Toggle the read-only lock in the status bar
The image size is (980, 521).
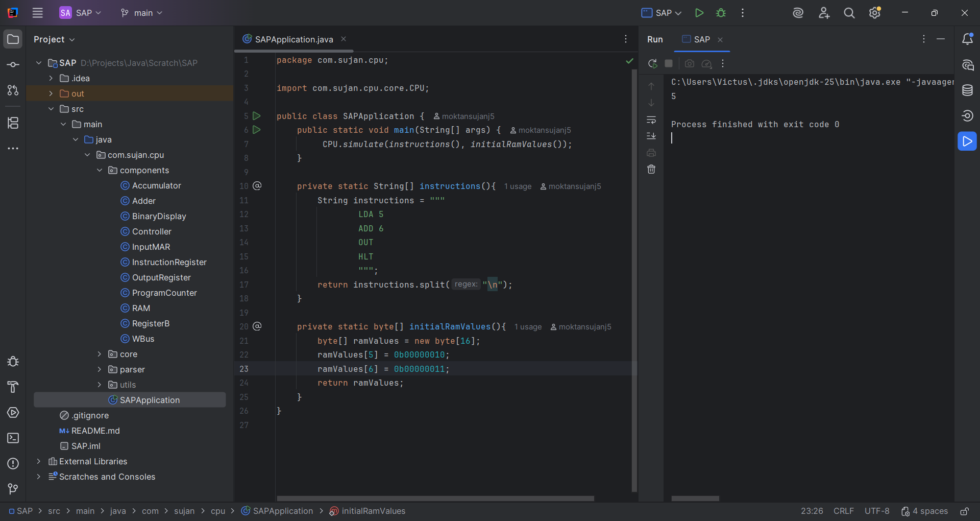tap(964, 511)
